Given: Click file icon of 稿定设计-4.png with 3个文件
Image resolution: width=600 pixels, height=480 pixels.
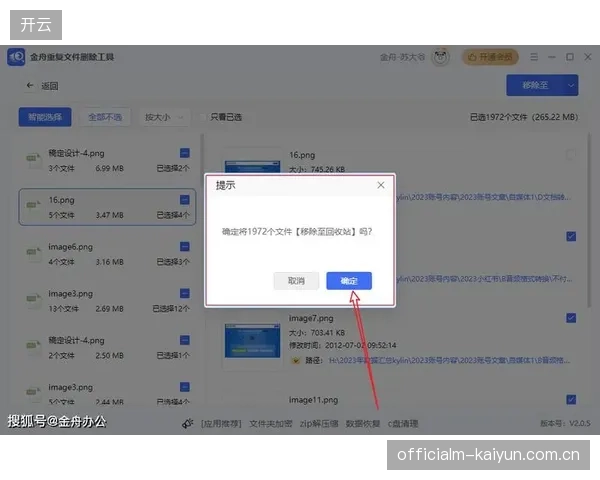Looking at the screenshot, I should pyautogui.click(x=34, y=160).
